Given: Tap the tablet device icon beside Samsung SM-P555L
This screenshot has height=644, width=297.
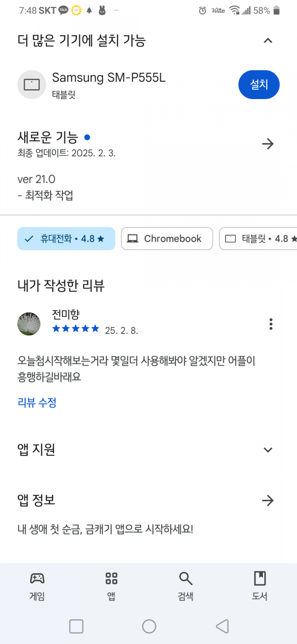Looking at the screenshot, I should click(32, 85).
